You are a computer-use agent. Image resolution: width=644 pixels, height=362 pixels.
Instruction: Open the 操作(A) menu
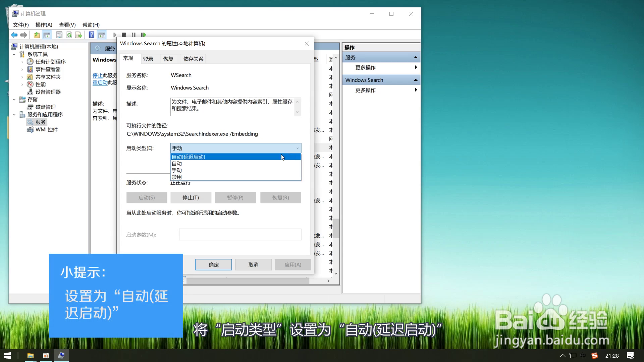44,25
